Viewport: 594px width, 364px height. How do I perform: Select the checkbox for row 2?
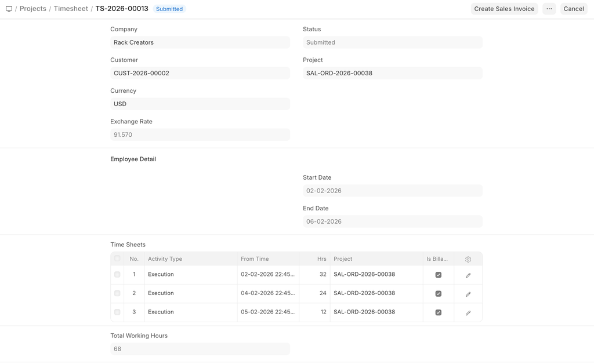coord(118,293)
